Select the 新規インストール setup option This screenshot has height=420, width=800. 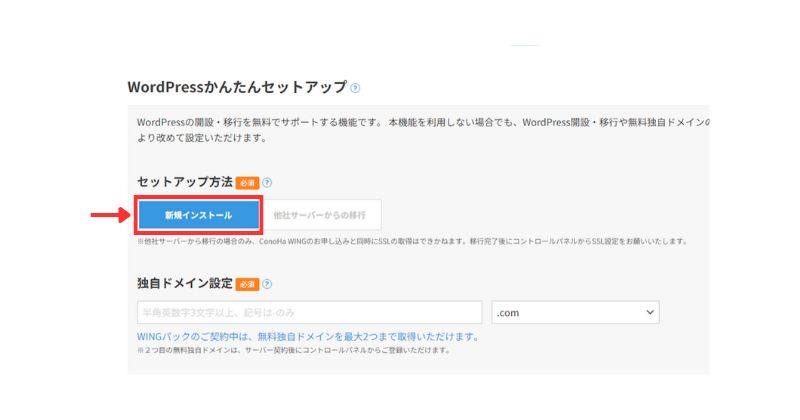tap(198, 215)
